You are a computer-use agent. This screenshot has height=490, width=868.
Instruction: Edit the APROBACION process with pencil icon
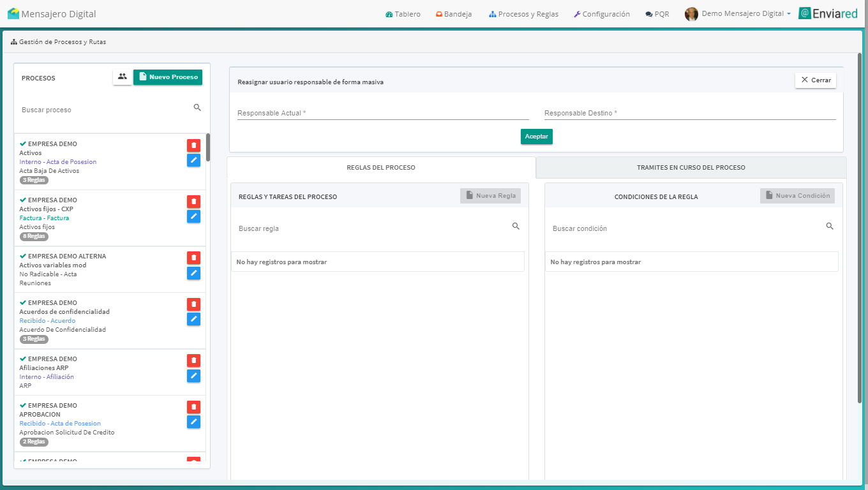click(x=193, y=422)
